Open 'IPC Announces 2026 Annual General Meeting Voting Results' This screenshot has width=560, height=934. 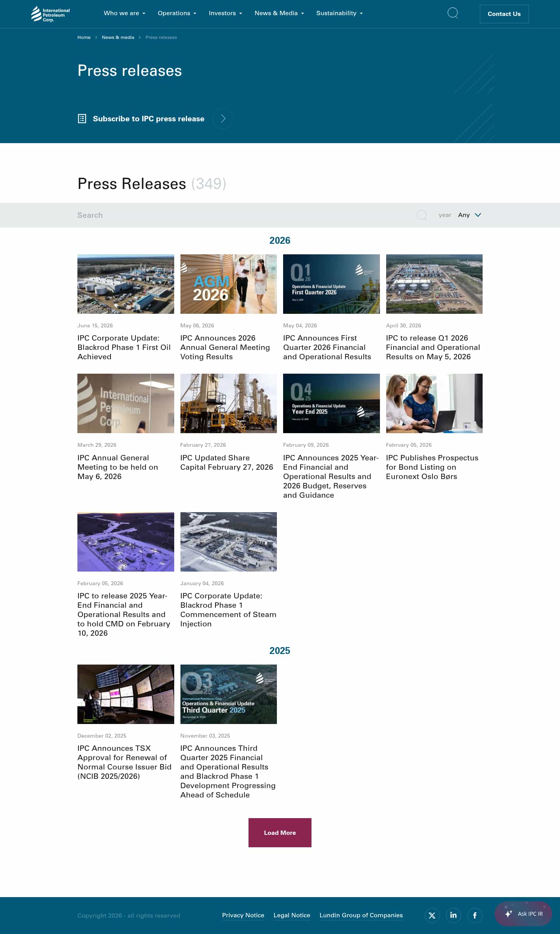[x=225, y=347]
